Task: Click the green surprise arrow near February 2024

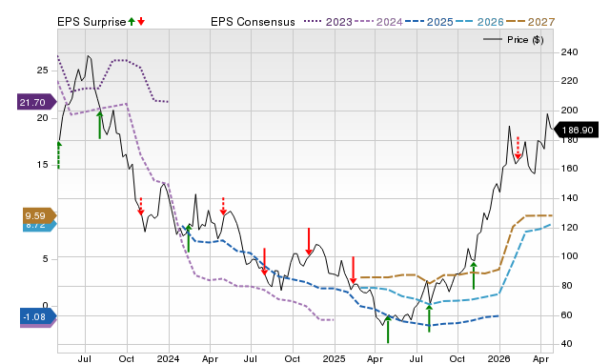Action: click(x=189, y=238)
